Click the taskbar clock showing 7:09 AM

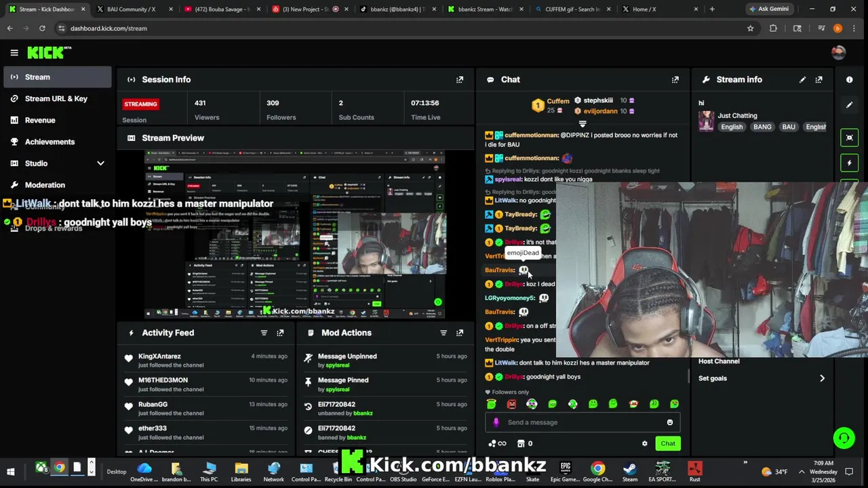coord(823,472)
